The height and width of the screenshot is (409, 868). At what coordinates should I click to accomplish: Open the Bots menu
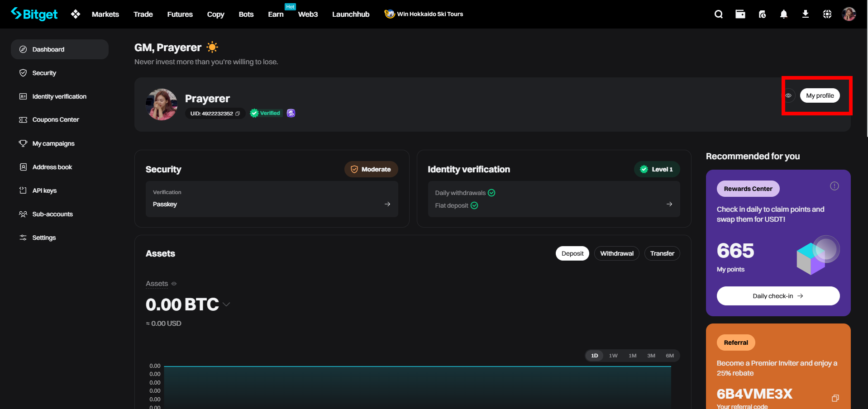tap(246, 14)
